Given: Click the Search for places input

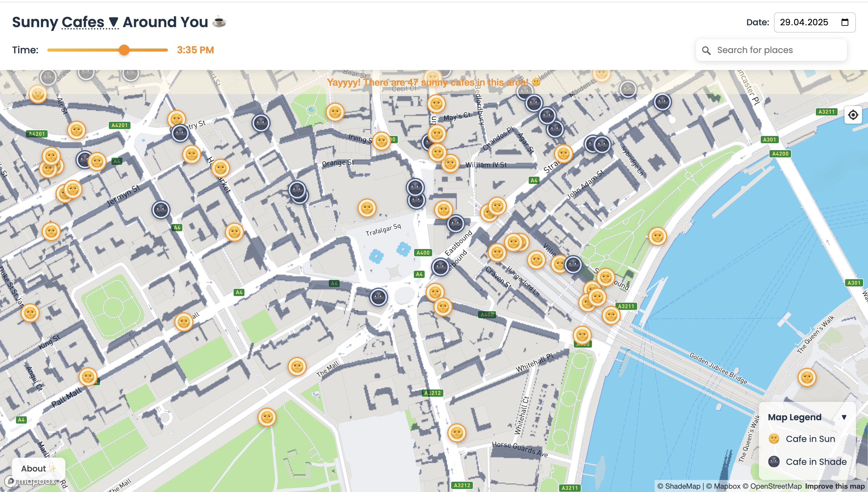Looking at the screenshot, I should (772, 50).
